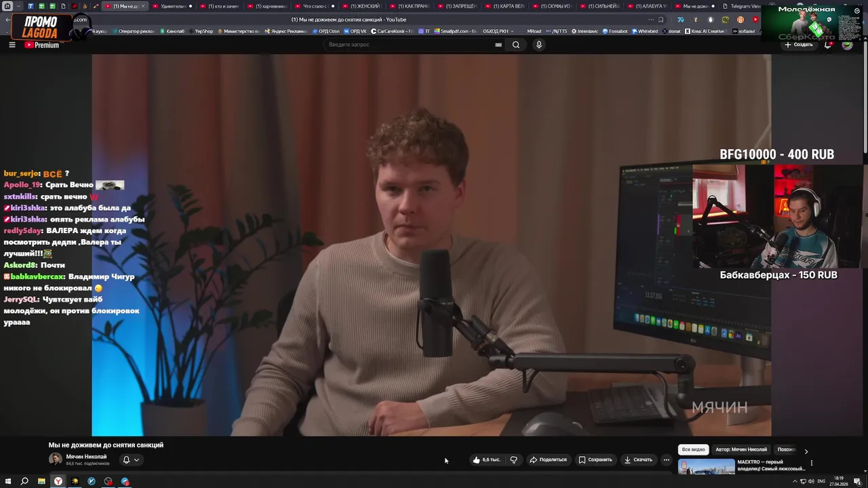Select the 'Похожие' filter chip

point(786,449)
